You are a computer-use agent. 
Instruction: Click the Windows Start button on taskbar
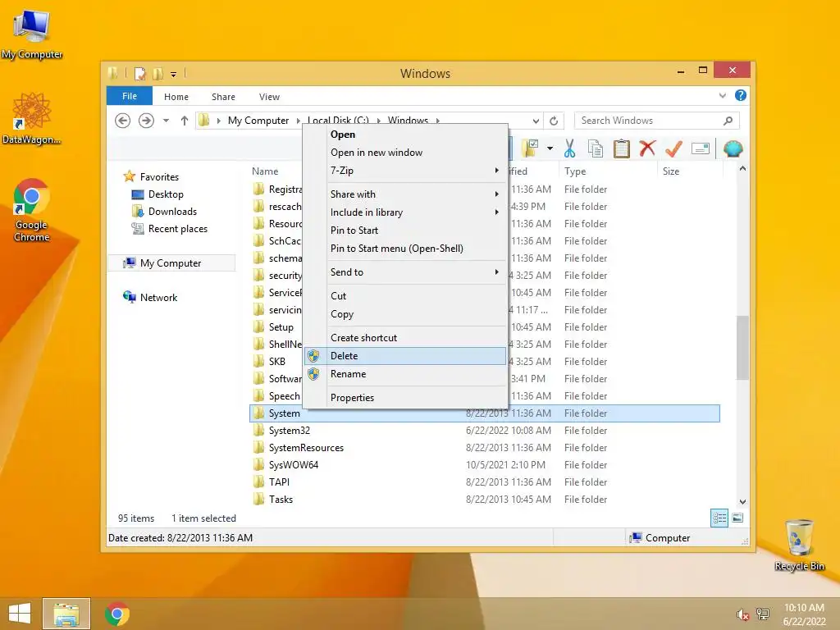point(20,614)
